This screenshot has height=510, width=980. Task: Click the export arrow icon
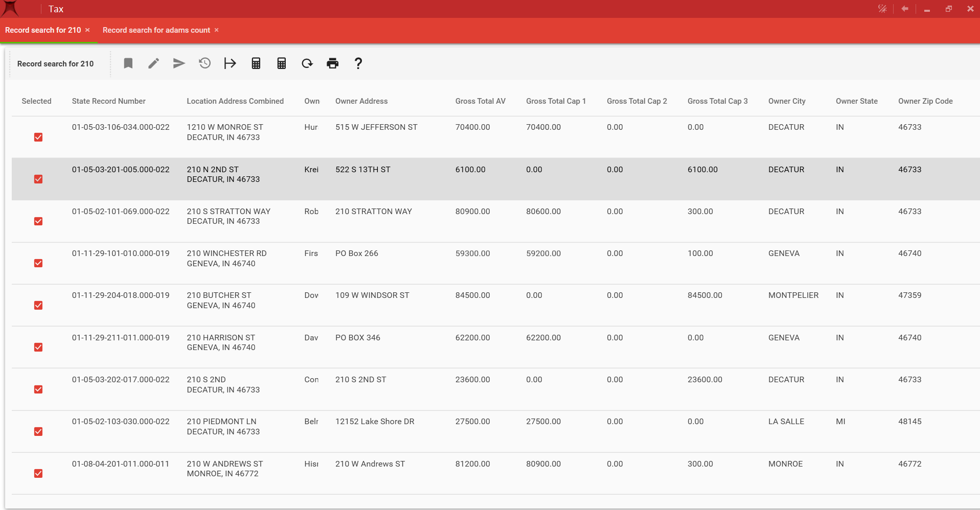tap(230, 63)
